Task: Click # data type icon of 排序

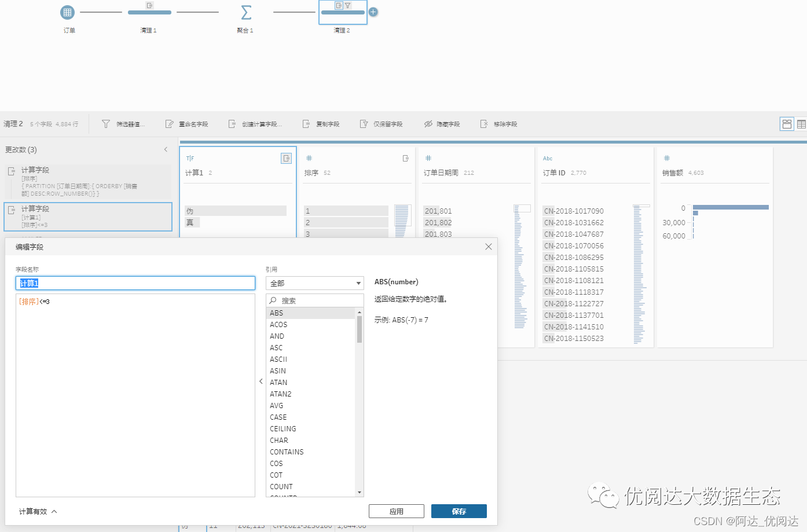Action: pyautogui.click(x=309, y=158)
